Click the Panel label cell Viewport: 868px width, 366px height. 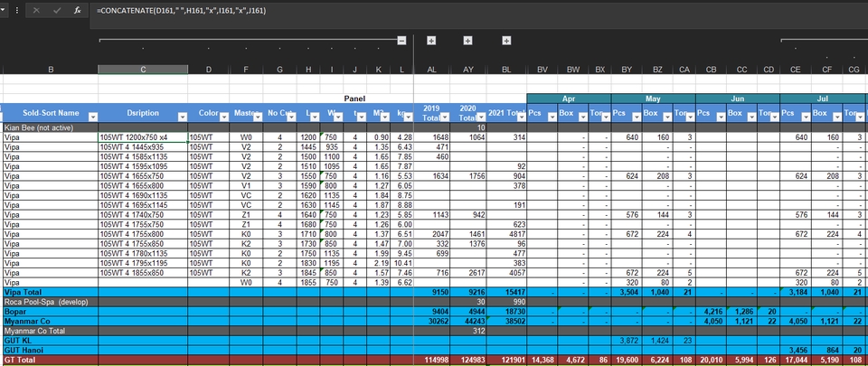(x=354, y=99)
